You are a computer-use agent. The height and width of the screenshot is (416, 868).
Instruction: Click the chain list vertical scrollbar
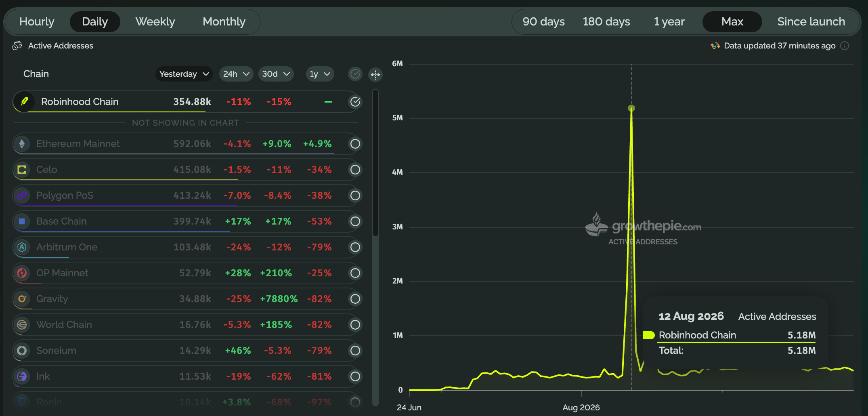375,164
